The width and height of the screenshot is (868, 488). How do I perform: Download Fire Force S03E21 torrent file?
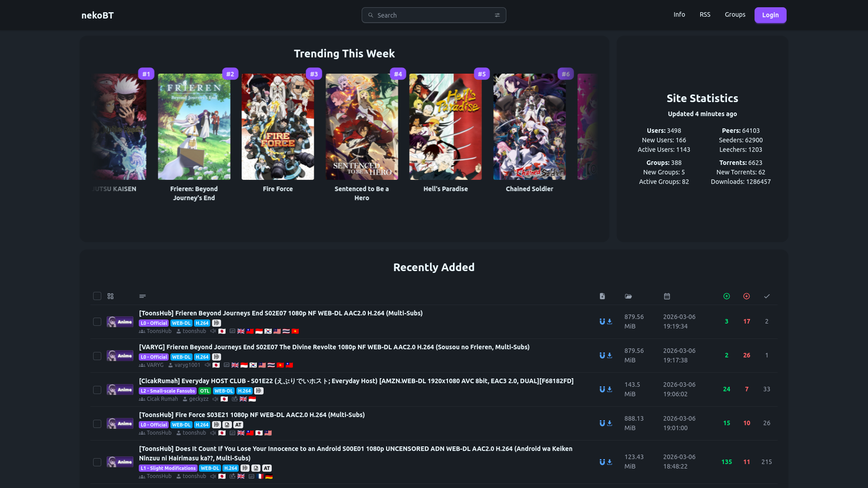coord(609,423)
